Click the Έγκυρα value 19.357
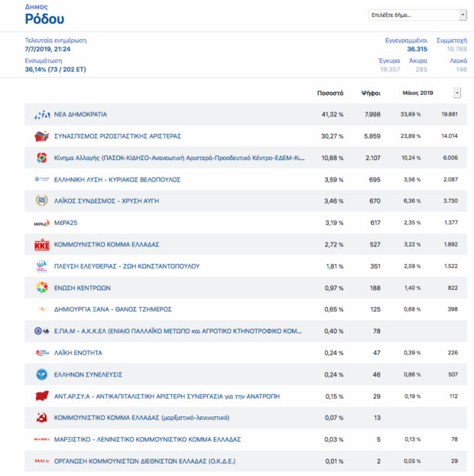The width and height of the screenshot is (474, 476). [390, 70]
